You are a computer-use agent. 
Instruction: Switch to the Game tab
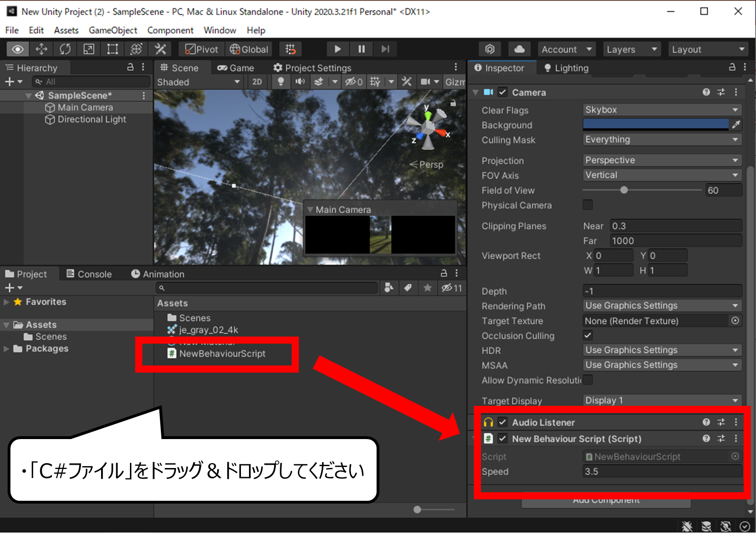pyautogui.click(x=236, y=68)
